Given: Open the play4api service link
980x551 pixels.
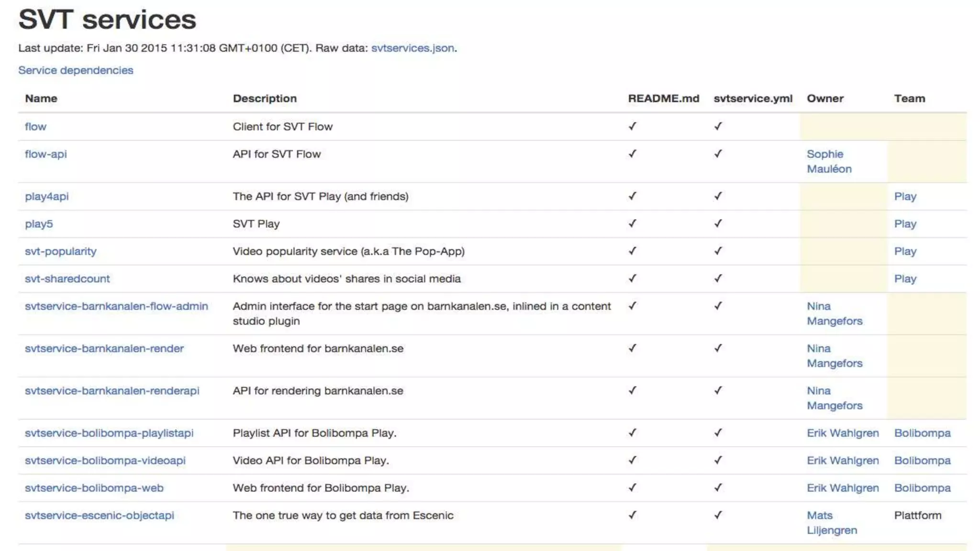Looking at the screenshot, I should (46, 197).
